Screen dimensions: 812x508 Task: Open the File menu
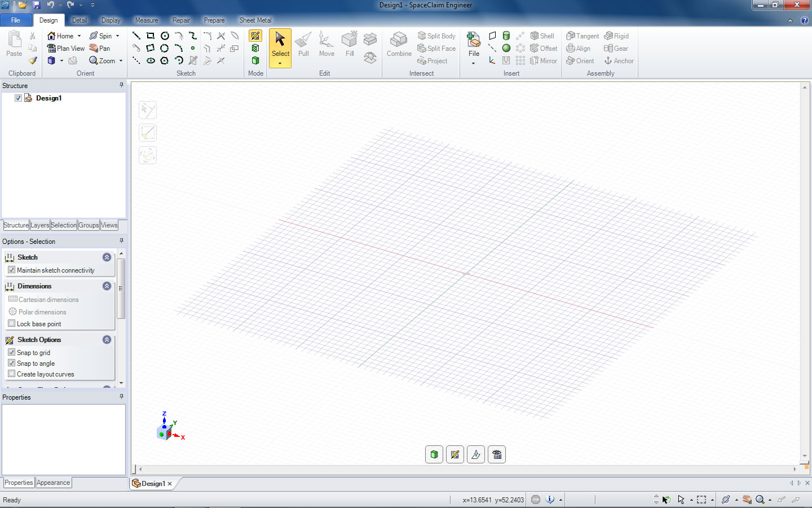point(16,20)
